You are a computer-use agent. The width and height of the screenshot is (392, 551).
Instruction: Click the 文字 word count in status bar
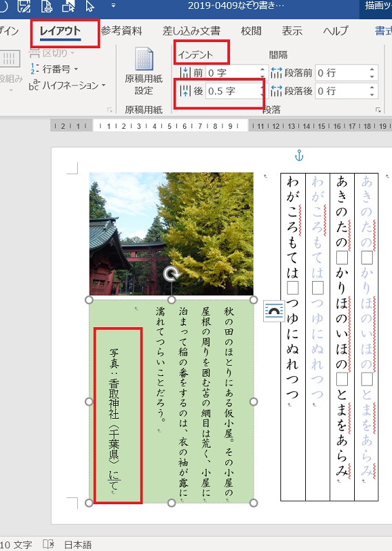(16, 545)
